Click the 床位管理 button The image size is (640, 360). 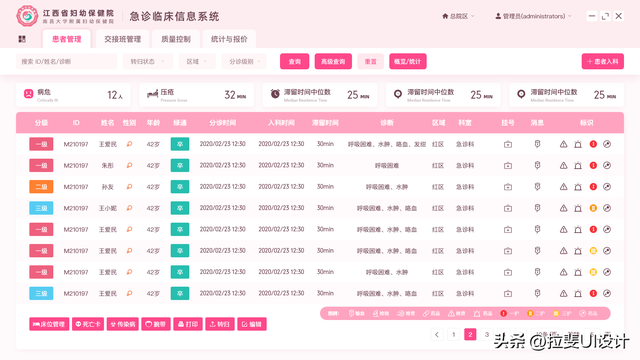(49, 324)
